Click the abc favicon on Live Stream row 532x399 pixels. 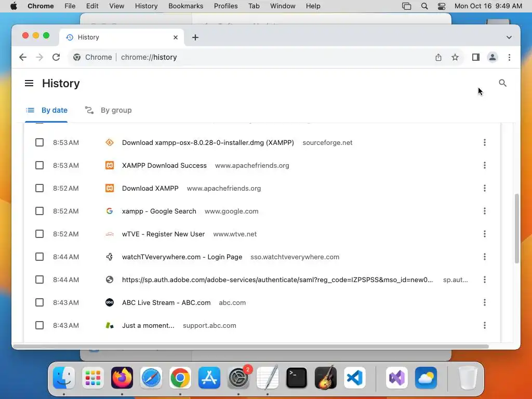(x=110, y=302)
